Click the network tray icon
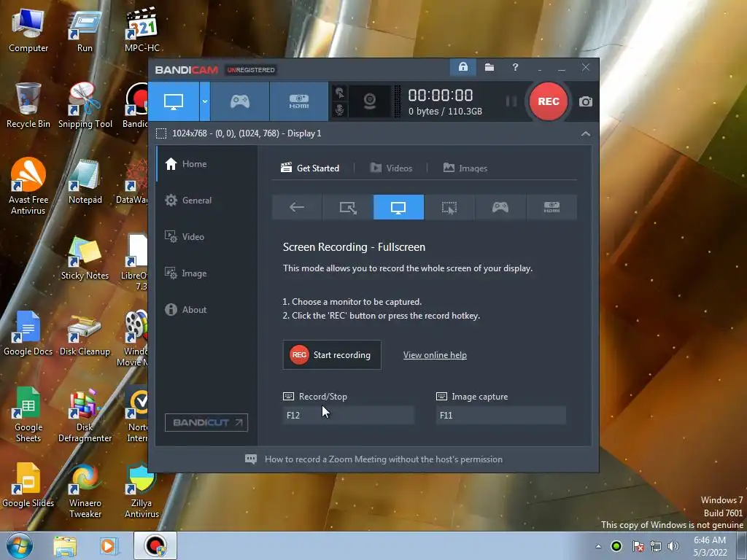This screenshot has width=747, height=560. 656,546
